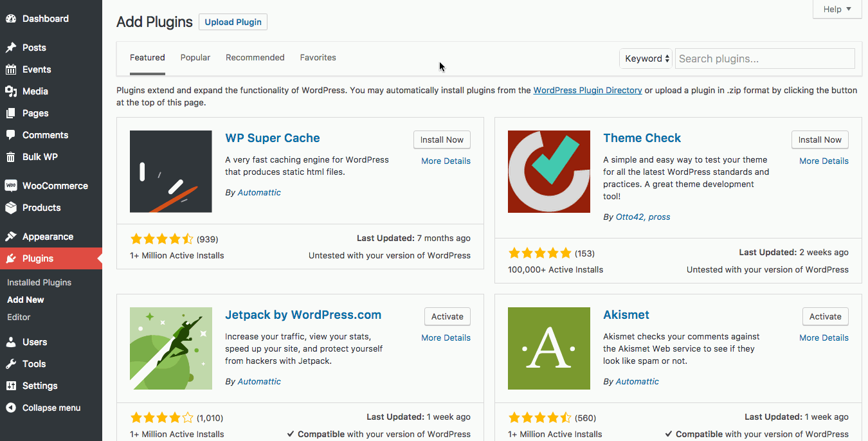Switch to the Favorites tab

318,57
